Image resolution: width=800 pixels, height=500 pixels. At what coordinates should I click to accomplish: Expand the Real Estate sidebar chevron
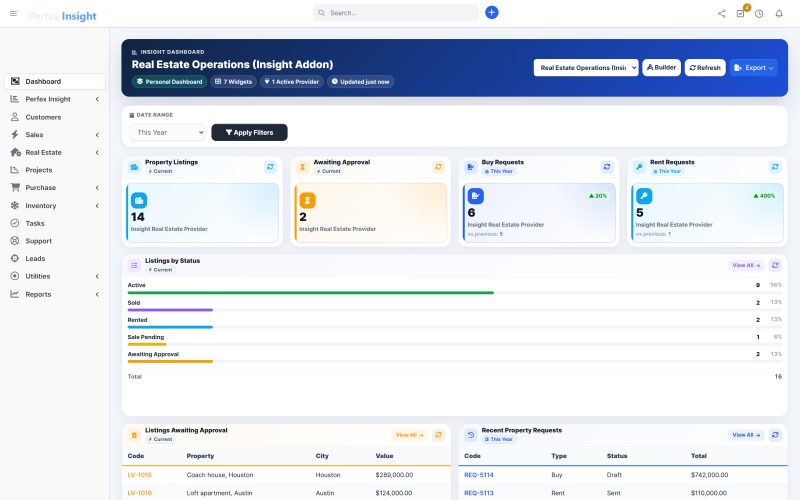coord(97,152)
